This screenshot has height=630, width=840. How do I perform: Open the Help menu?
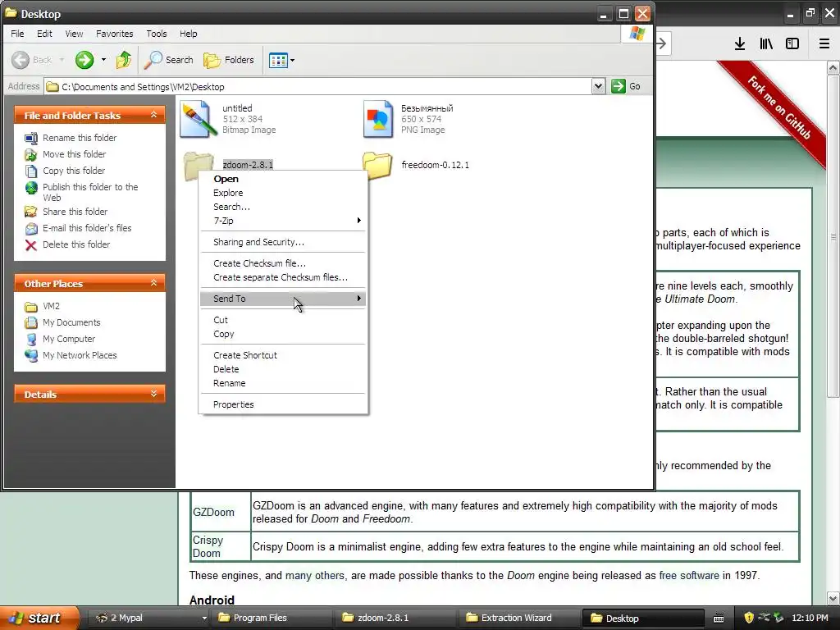[188, 34]
